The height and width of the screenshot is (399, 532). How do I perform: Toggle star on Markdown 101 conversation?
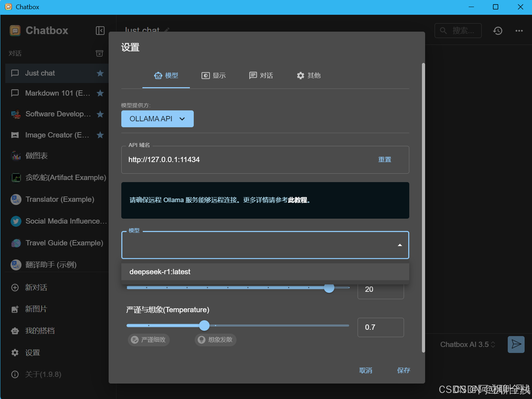tap(100, 93)
